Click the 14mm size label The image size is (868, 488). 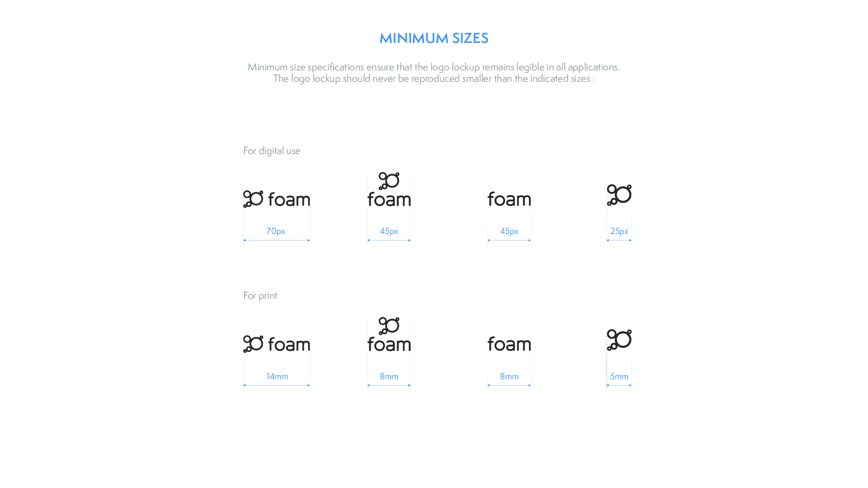click(277, 377)
